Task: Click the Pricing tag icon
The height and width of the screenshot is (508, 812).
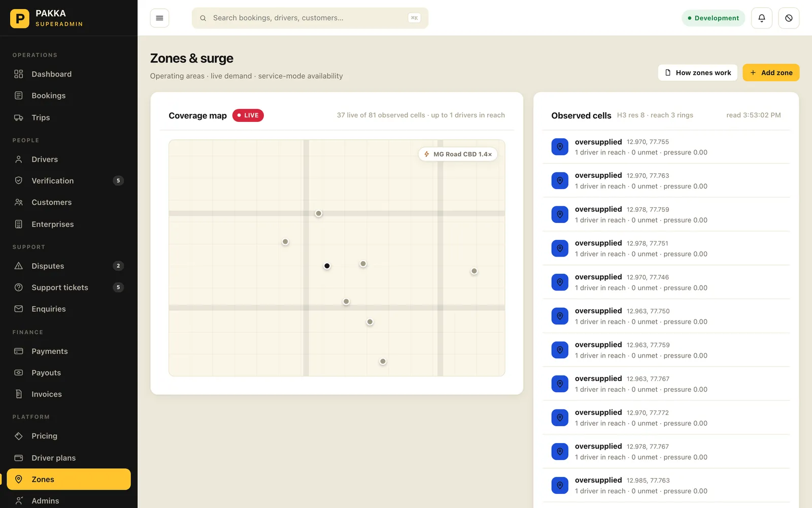Action: [19, 436]
